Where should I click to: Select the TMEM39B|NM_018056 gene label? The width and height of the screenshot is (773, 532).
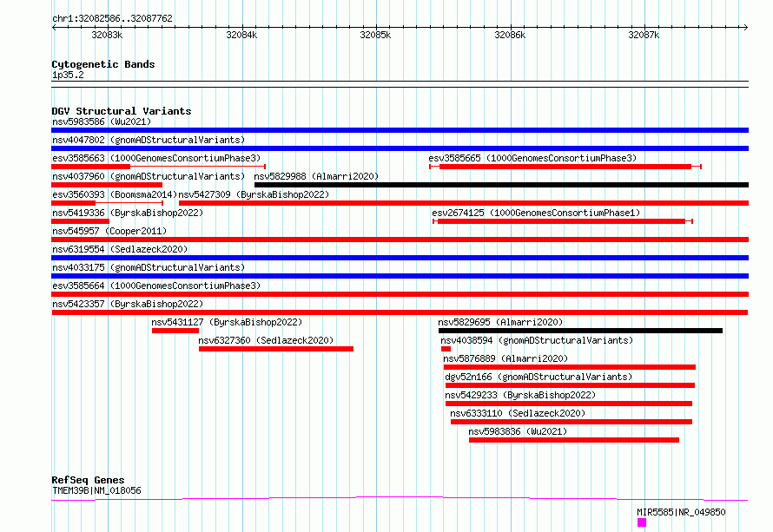pyautogui.click(x=96, y=490)
